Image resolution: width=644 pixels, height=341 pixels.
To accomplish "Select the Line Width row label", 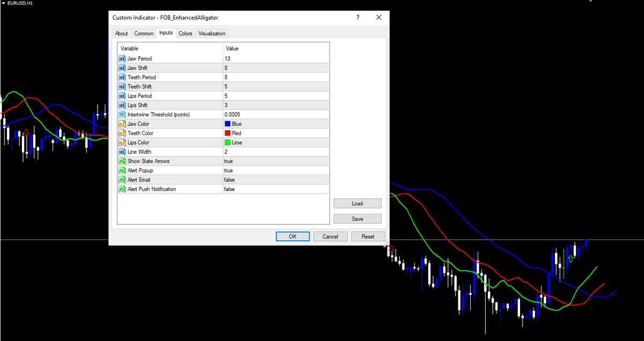I will (x=138, y=152).
